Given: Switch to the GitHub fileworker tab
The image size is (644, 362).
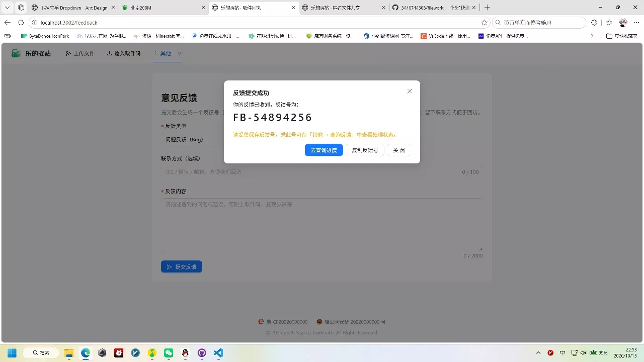Looking at the screenshot, I should pos(434,8).
